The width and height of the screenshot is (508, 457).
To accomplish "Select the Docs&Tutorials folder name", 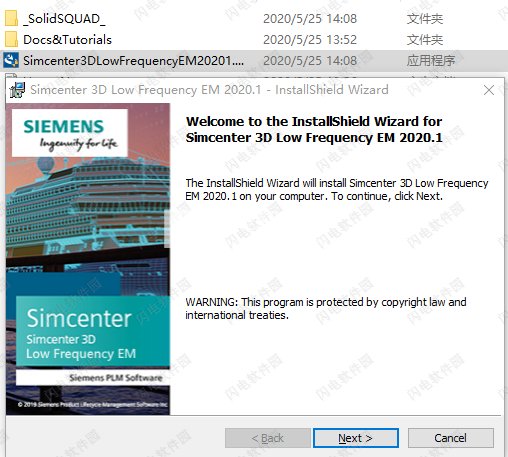I will (67, 40).
